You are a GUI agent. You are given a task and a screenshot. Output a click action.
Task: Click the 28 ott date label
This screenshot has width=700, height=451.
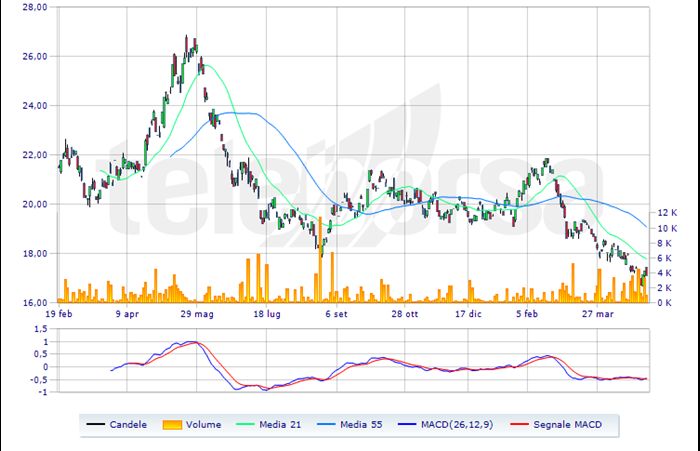pyautogui.click(x=404, y=313)
